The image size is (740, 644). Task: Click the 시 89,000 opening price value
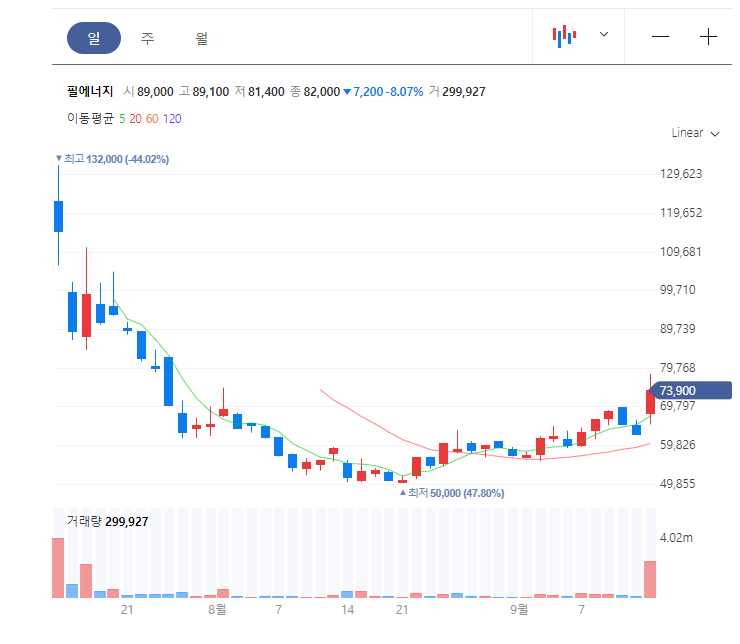point(148,92)
